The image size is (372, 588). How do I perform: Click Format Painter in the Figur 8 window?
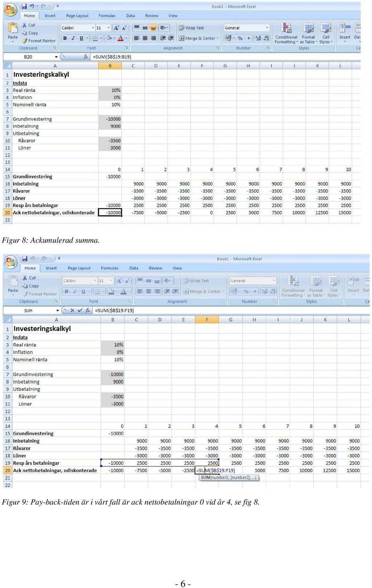(39, 41)
